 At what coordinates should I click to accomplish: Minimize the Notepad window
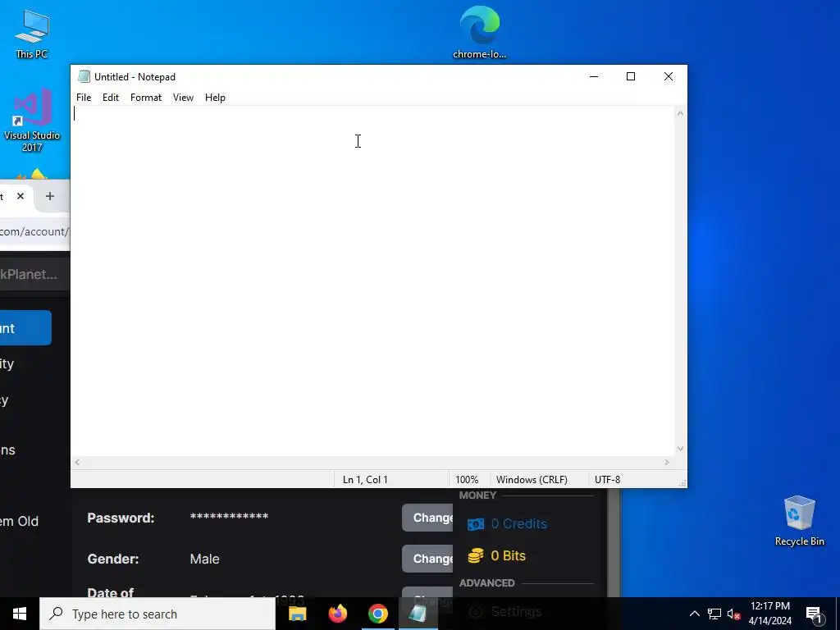tap(594, 76)
